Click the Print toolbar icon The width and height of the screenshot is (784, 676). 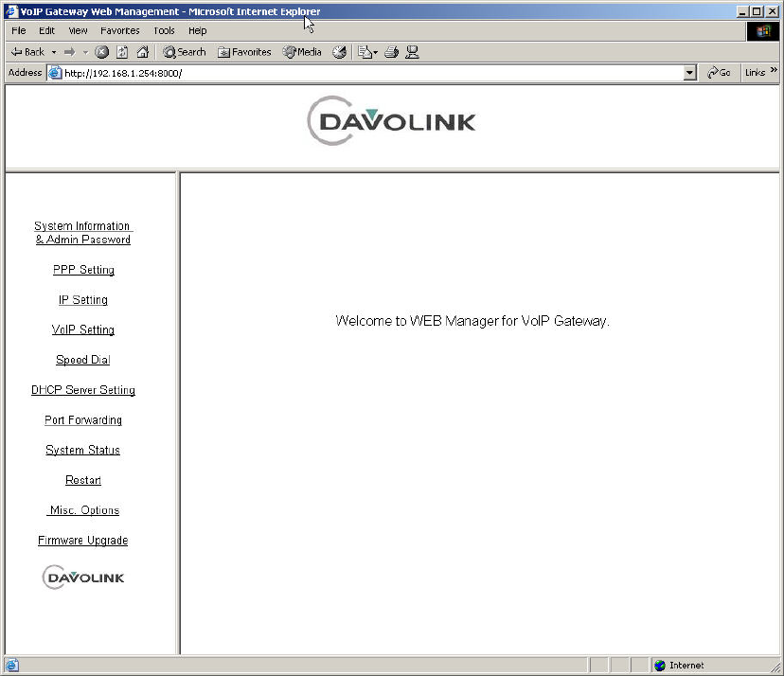[x=391, y=52]
